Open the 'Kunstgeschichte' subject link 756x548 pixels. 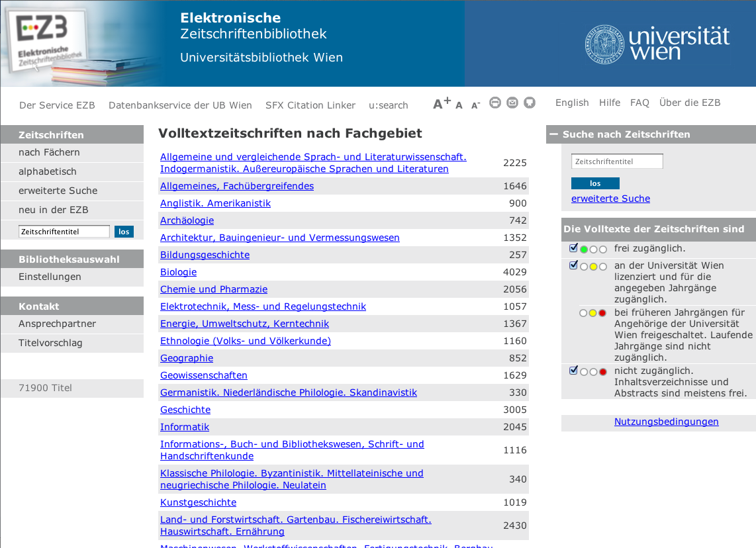[198, 503]
